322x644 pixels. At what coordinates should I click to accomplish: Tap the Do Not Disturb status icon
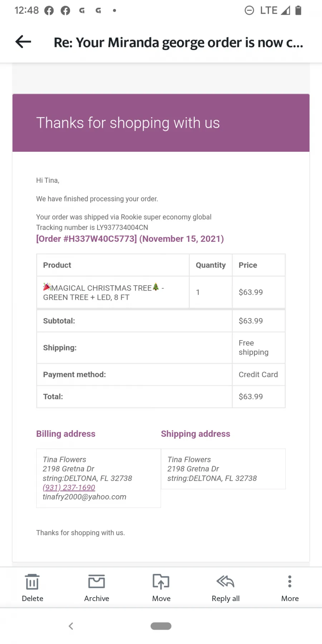249,10
